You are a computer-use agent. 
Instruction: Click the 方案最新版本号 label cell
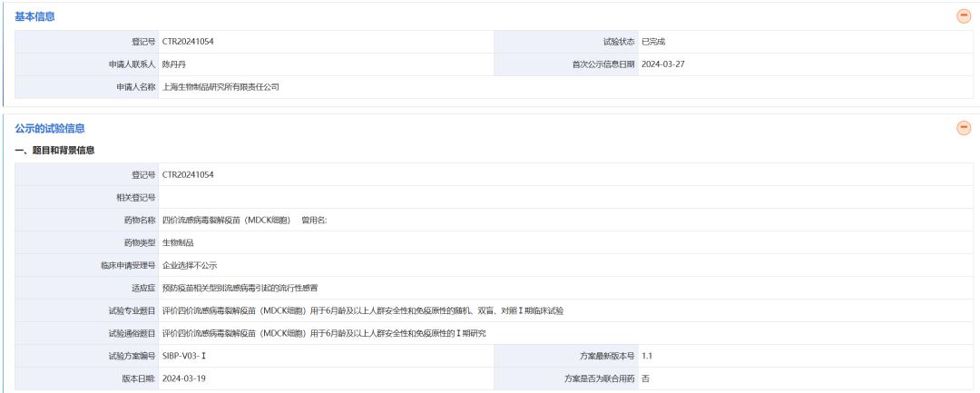tap(565, 356)
